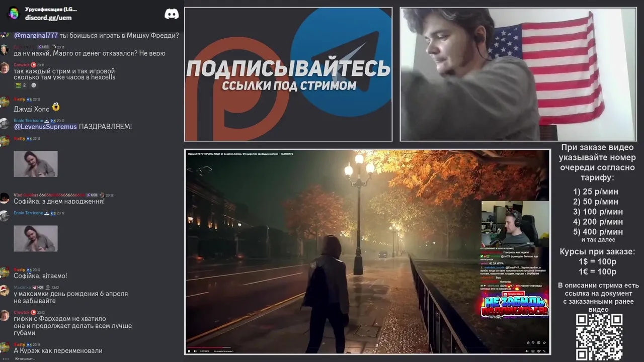
Task: Select the tariff line '1) 25 р/мин'
Action: 596,192
